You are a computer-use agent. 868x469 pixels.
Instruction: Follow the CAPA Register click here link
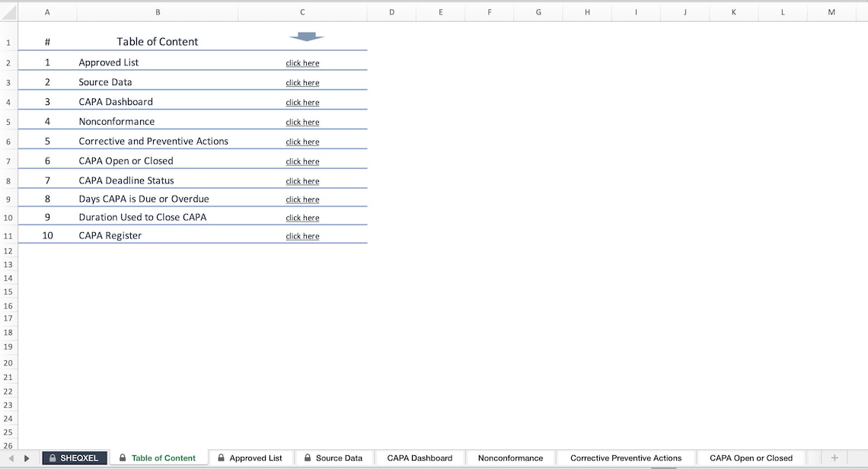302,236
